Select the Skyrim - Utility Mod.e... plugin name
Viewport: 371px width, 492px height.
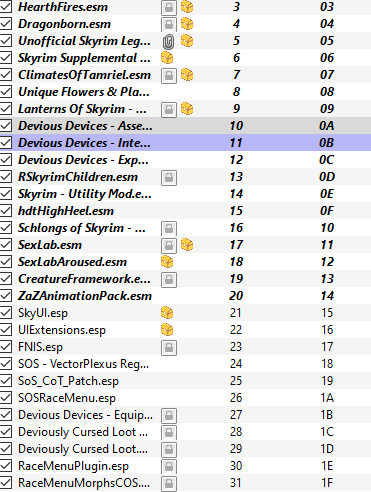pyautogui.click(x=85, y=194)
